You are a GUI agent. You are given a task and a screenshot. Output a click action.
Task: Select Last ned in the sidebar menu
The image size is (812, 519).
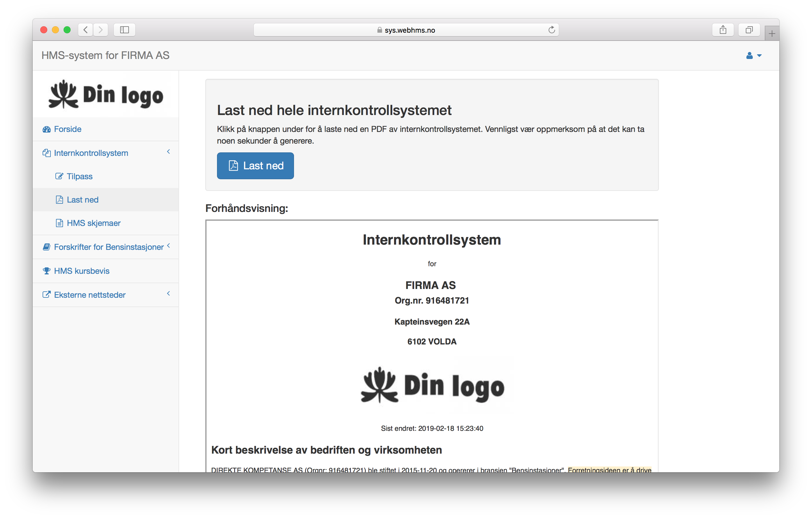[x=83, y=200]
